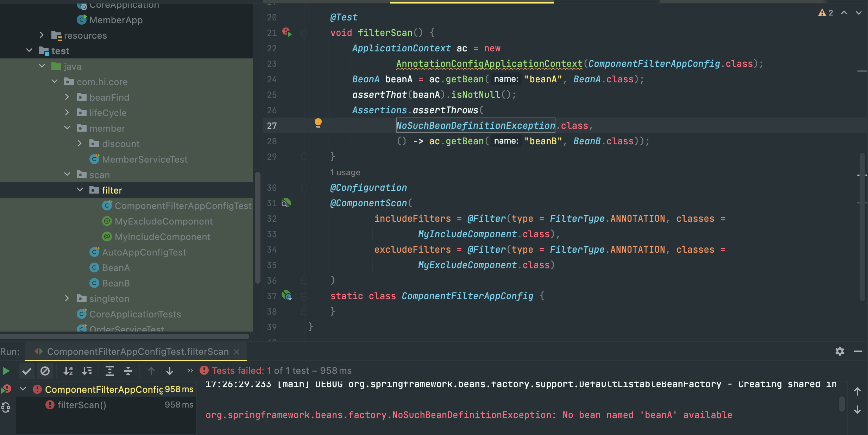The height and width of the screenshot is (435, 868).
Task: Toggle Show Ignored tests filter
Action: click(x=45, y=371)
